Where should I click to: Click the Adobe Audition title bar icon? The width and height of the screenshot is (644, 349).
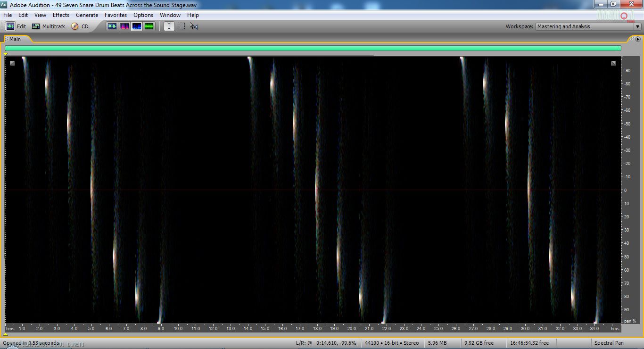tap(4, 5)
